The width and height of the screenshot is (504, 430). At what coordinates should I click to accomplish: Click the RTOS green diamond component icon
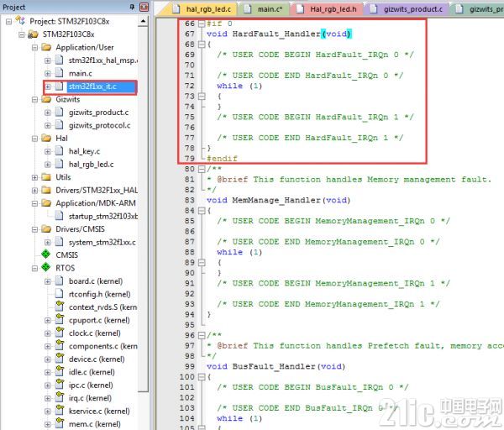[46, 267]
